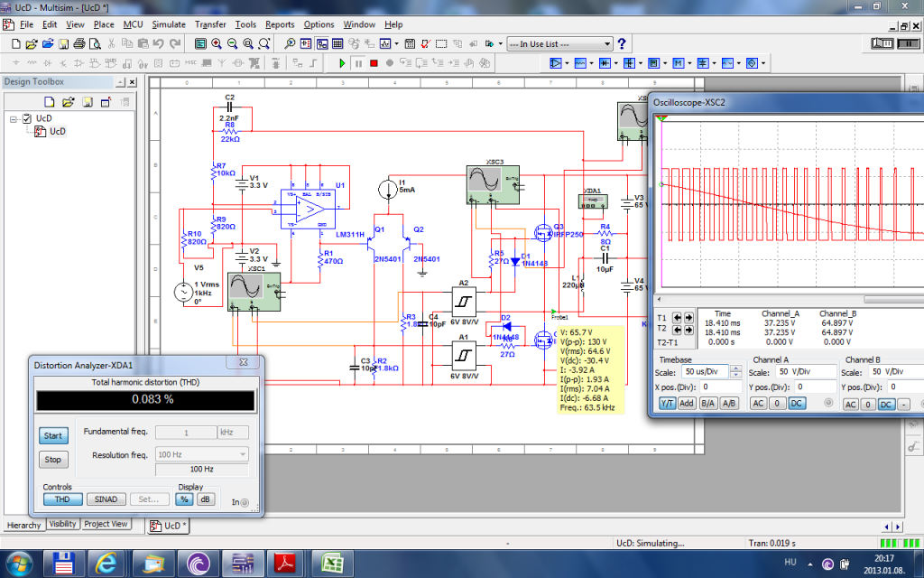Screen dimensions: 924x578
Task: Click the blue question mark help icon
Action: 622,43
